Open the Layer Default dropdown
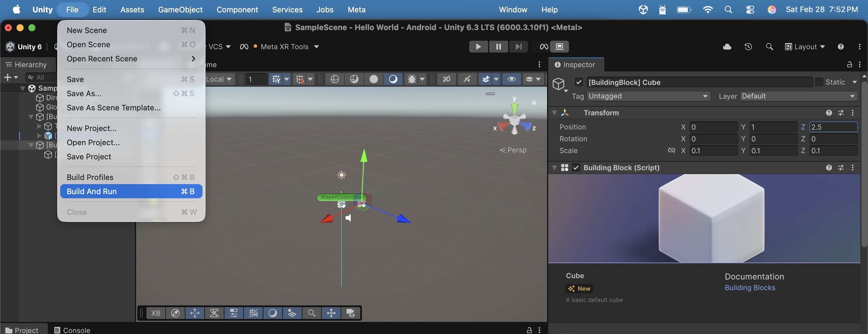Screen dimensions: 868x334 click(798, 96)
